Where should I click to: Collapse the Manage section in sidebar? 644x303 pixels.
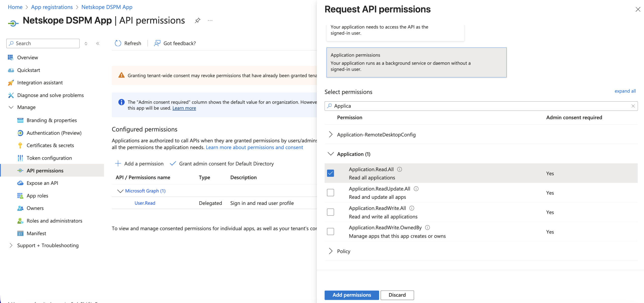tap(11, 107)
